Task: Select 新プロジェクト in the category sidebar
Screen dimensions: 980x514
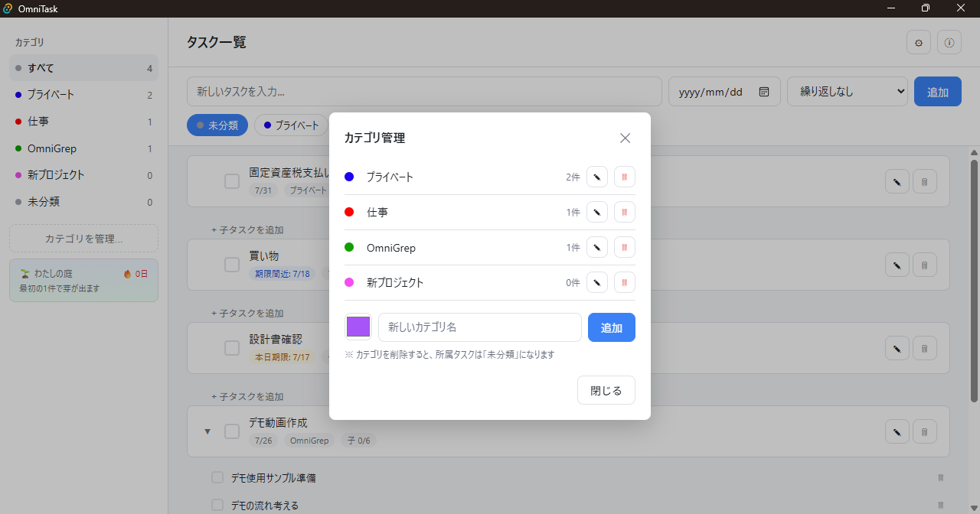Action: pos(83,175)
